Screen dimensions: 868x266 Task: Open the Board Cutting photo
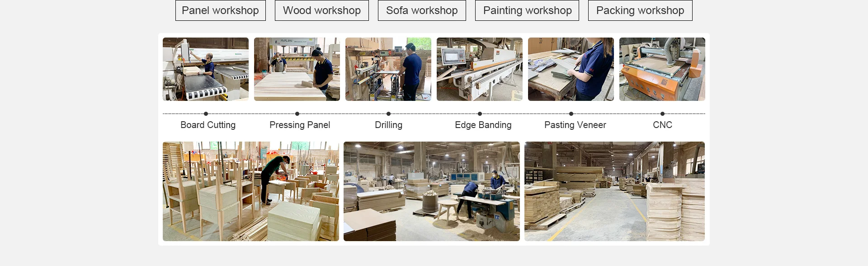click(x=206, y=69)
